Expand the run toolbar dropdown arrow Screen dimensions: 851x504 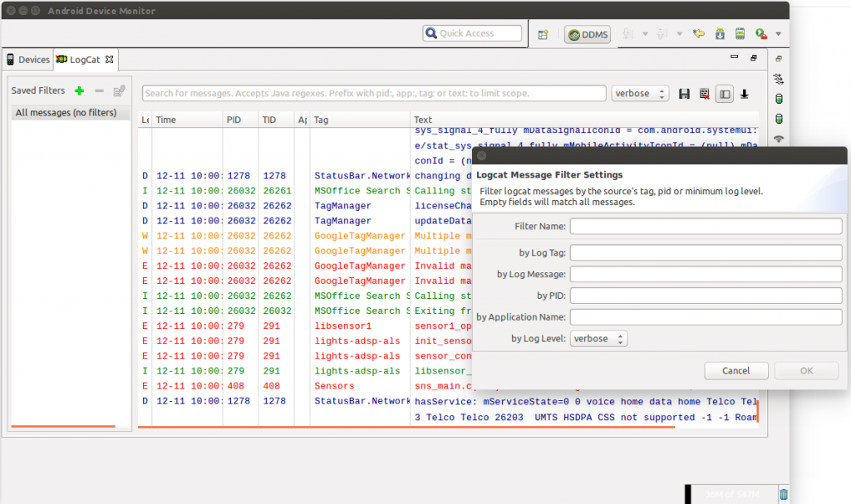click(x=778, y=34)
